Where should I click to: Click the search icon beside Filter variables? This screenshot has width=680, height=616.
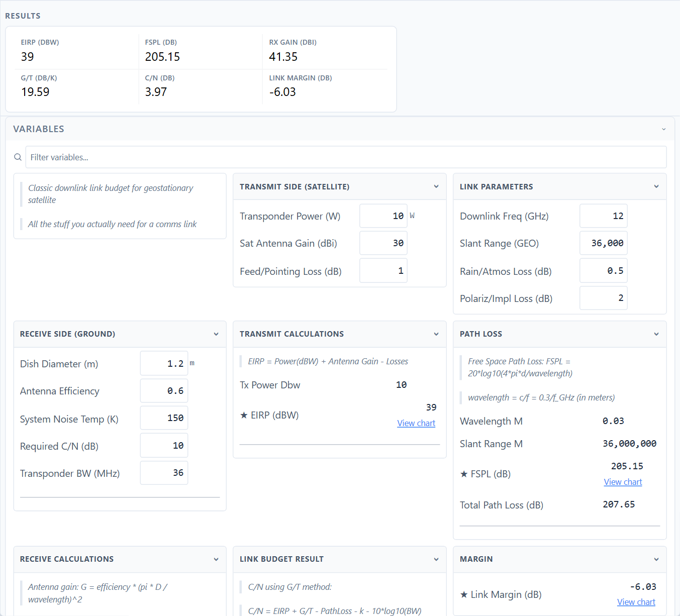click(x=18, y=157)
